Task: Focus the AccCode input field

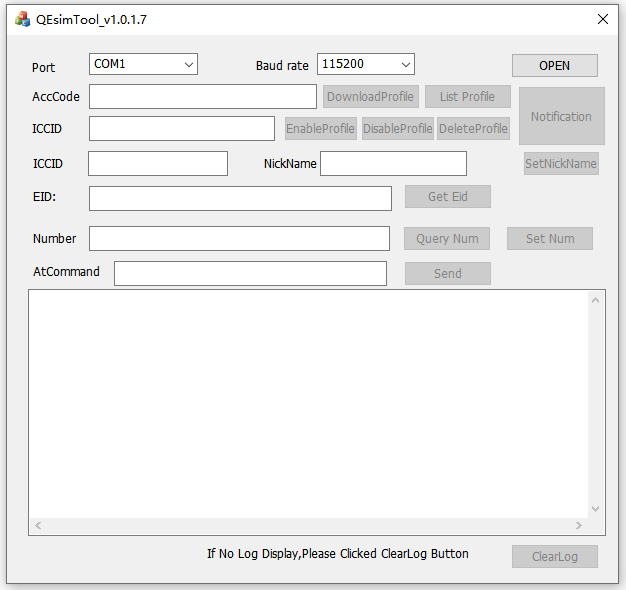Action: (203, 97)
